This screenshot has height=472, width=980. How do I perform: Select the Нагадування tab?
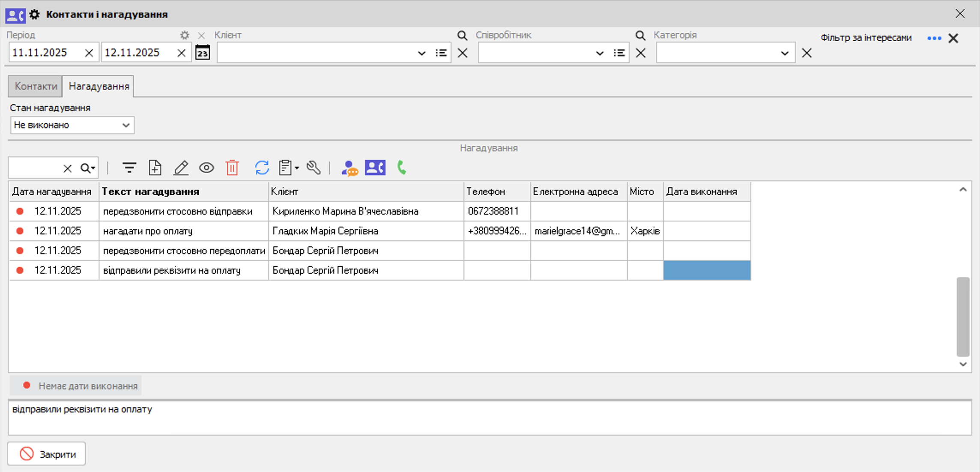point(99,87)
